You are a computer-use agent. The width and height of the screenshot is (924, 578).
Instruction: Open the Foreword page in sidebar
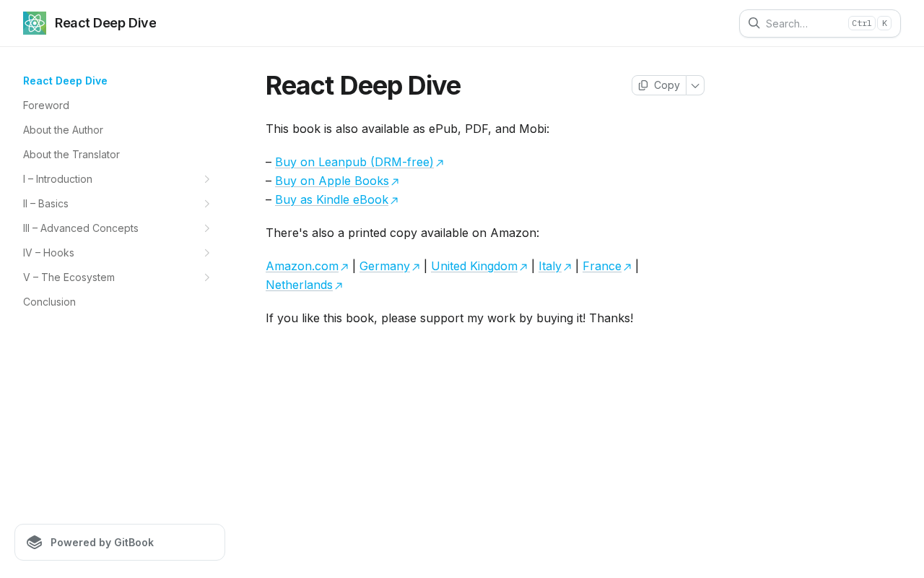(46, 105)
